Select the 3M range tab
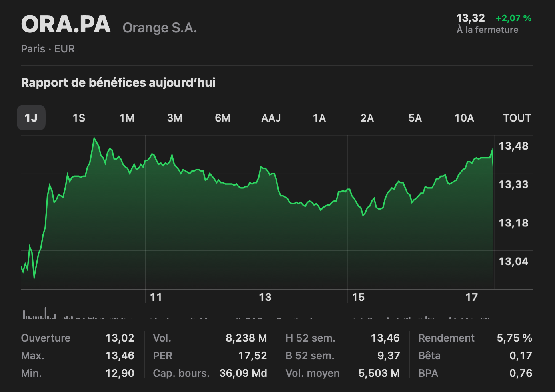 pos(175,118)
